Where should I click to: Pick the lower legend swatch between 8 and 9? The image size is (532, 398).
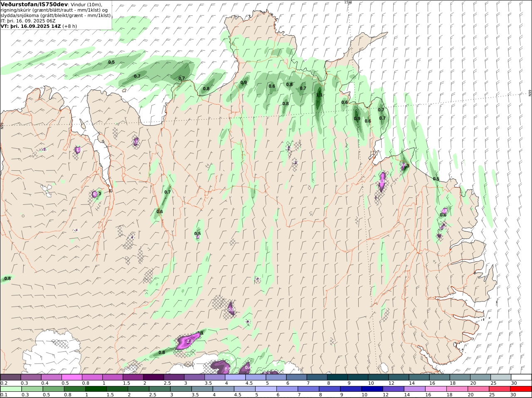(329, 389)
